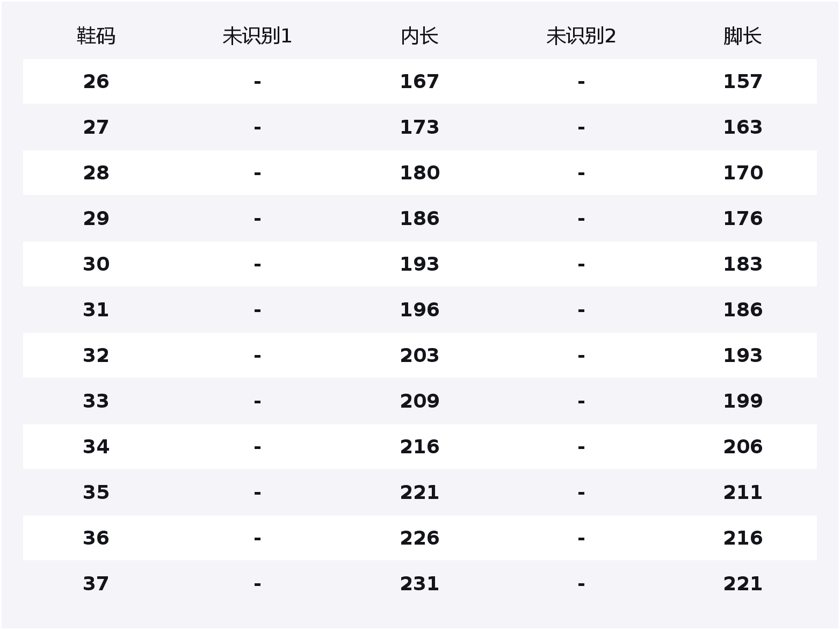Viewport: 840px width, 630px height.
Task: Click foot length value 221
Action: (743, 584)
